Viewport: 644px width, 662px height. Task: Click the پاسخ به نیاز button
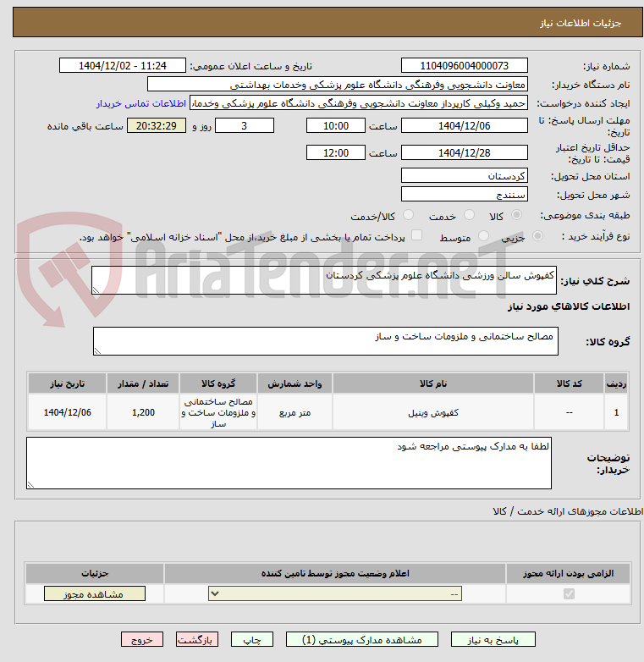(x=493, y=640)
